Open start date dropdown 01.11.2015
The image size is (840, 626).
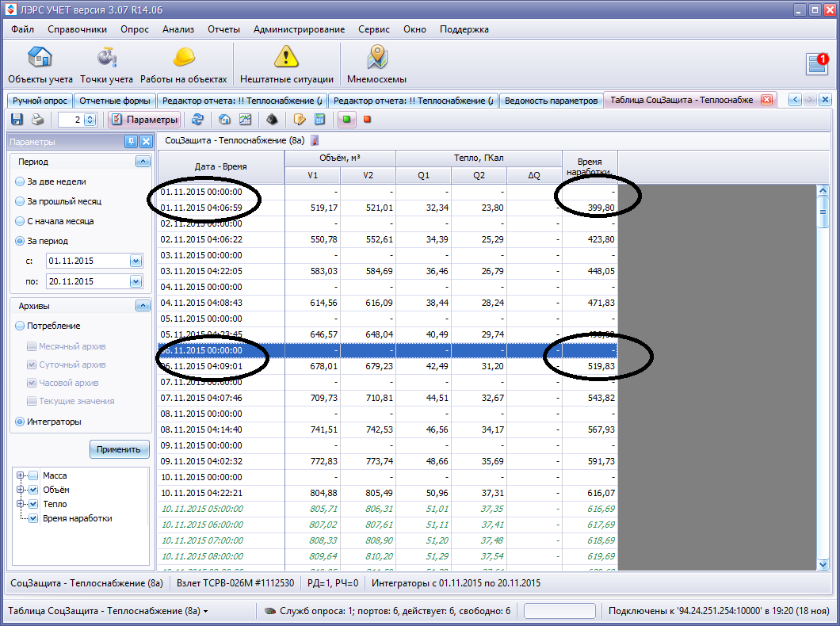(x=136, y=261)
